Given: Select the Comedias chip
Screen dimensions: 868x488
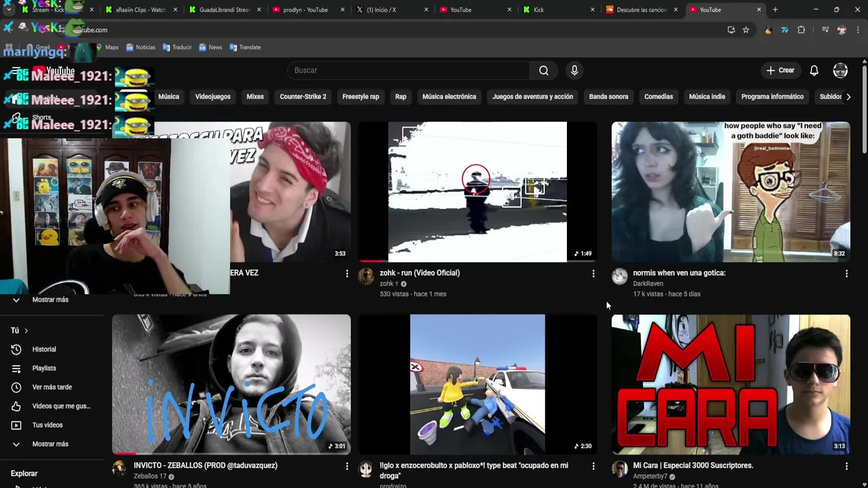Looking at the screenshot, I should click(658, 97).
